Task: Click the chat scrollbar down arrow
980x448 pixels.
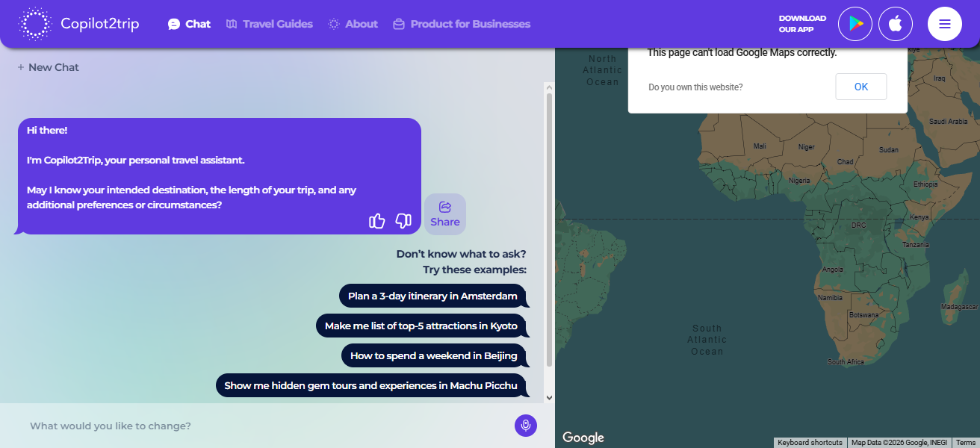Action: 550,398
